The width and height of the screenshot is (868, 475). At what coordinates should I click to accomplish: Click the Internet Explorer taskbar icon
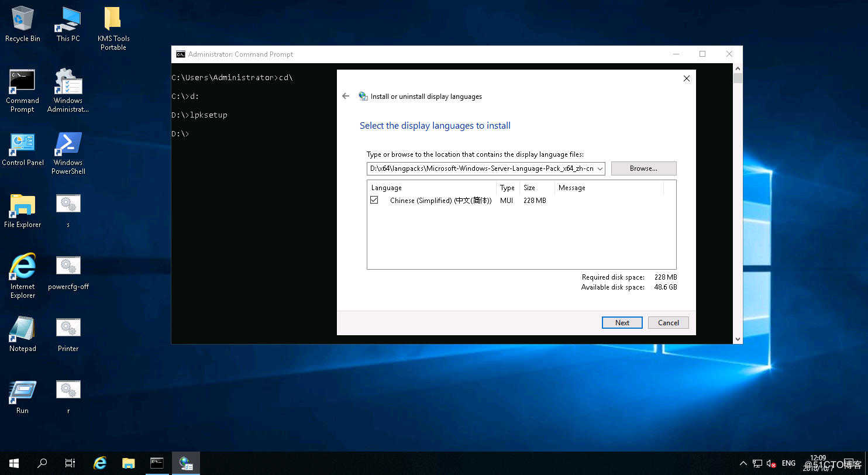point(100,463)
